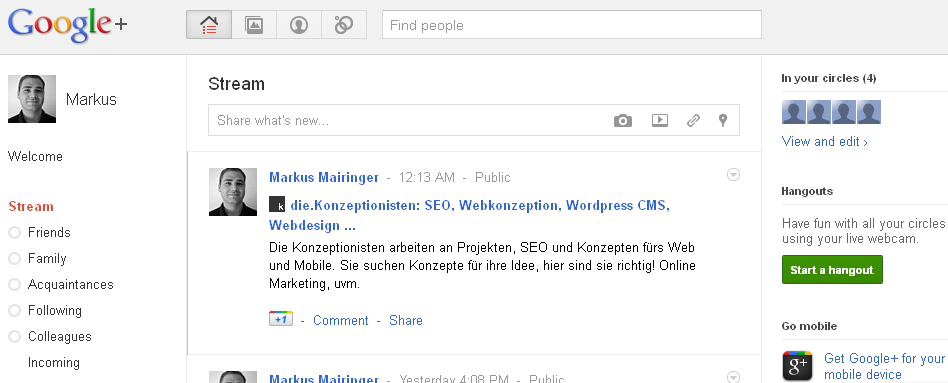Click Markus name in the left sidebar
The width and height of the screenshot is (948, 383).
(x=91, y=99)
